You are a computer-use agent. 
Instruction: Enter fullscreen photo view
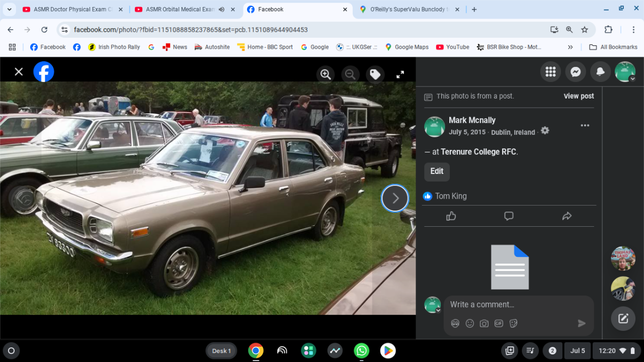(x=400, y=74)
